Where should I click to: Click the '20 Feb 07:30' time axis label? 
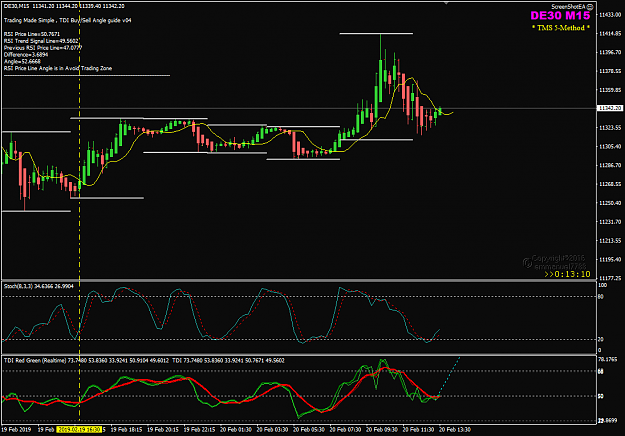345,429
